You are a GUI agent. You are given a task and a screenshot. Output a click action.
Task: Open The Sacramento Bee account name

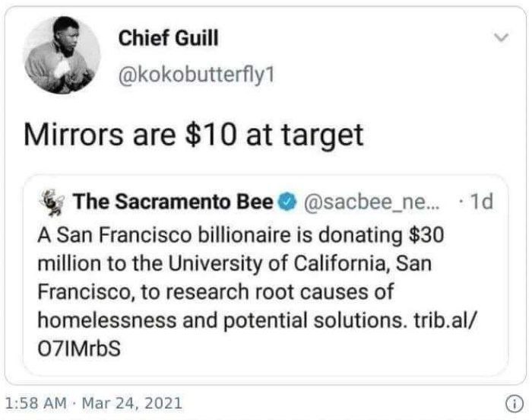point(172,203)
